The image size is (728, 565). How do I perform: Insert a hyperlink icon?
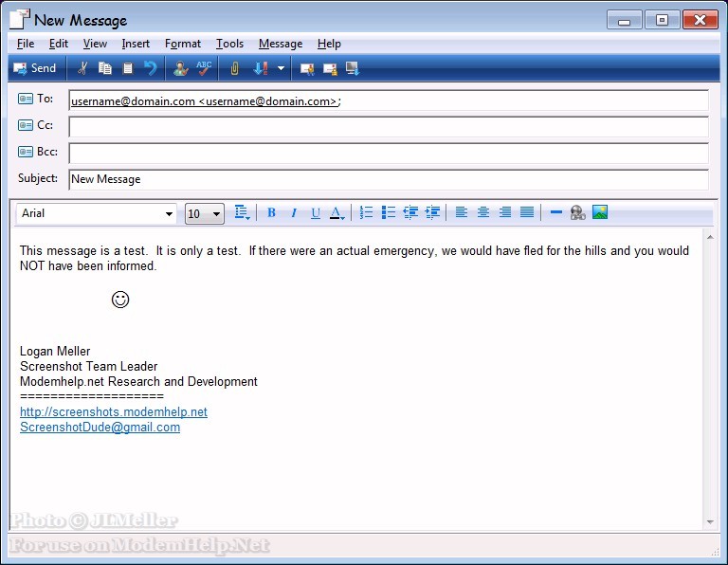tap(577, 212)
